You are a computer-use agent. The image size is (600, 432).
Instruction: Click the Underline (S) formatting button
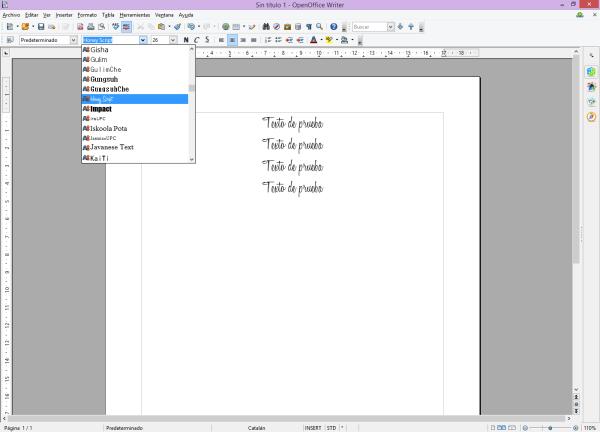[x=207, y=40]
